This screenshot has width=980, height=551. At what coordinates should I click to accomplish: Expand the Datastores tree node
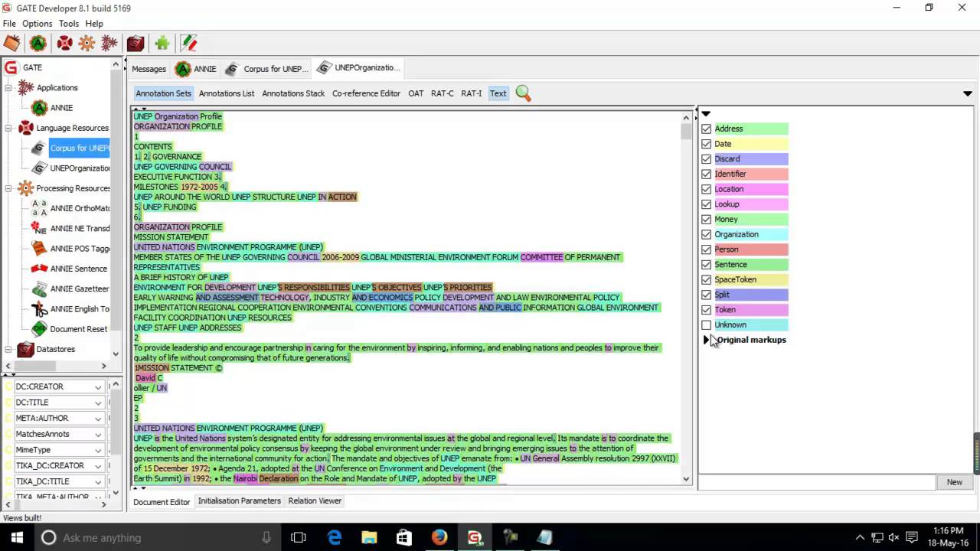8,349
